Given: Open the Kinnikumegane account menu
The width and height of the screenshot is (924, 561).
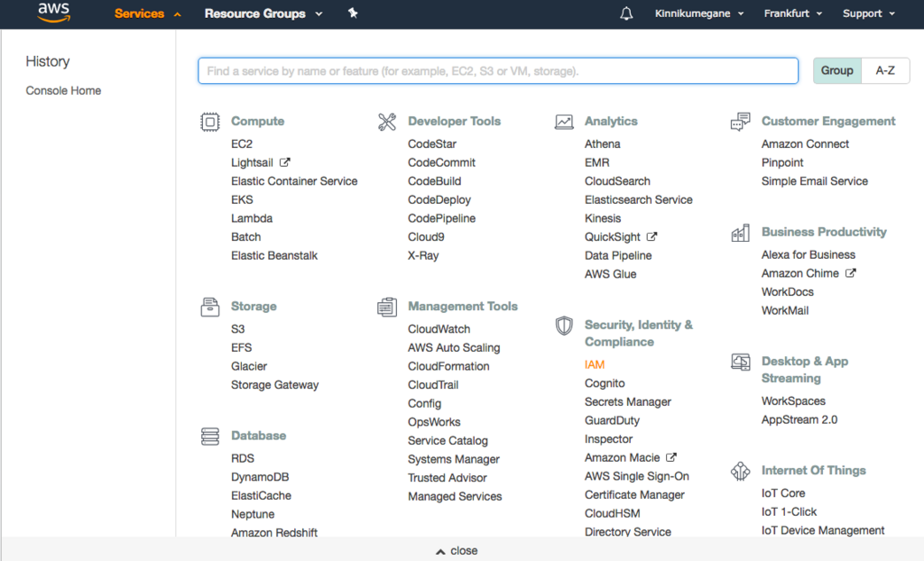Looking at the screenshot, I should tap(699, 14).
